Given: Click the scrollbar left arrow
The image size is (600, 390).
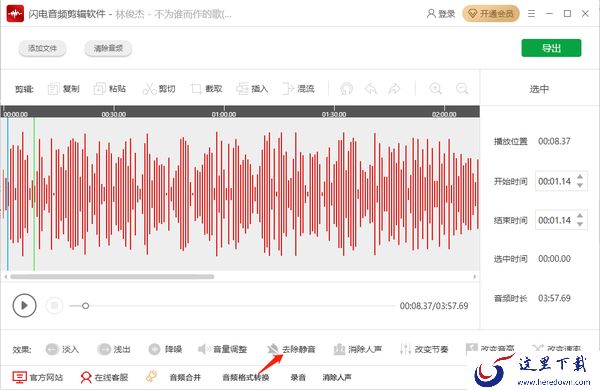Looking at the screenshot, I should click(x=6, y=276).
